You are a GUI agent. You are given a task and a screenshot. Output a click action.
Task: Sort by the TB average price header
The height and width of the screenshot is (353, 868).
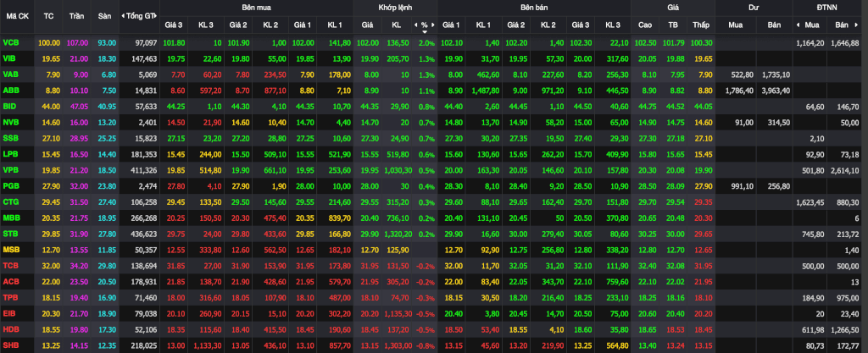(x=673, y=25)
